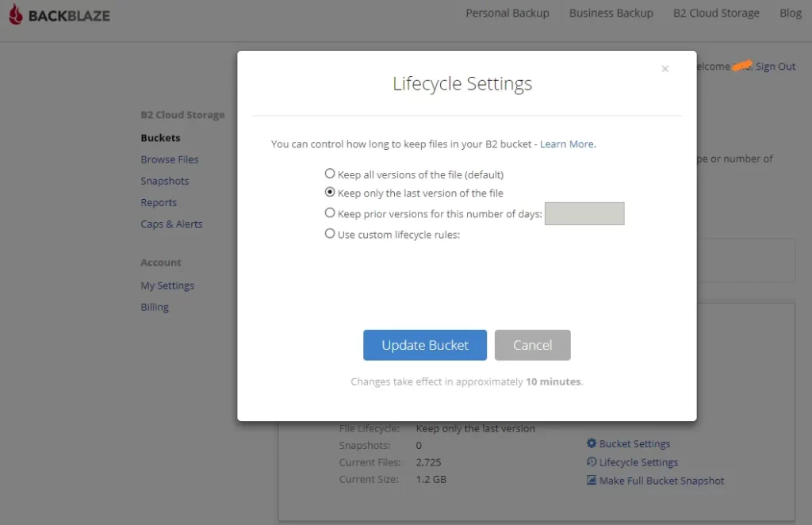Viewport: 812px width, 525px height.
Task: Click the B2 Cloud Storage sidebar heading
Action: (182, 115)
